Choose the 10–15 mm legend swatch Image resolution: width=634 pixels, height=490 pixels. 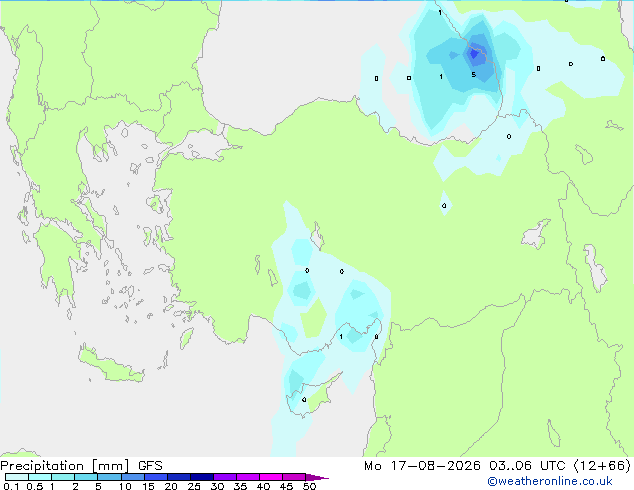[x=132, y=477]
